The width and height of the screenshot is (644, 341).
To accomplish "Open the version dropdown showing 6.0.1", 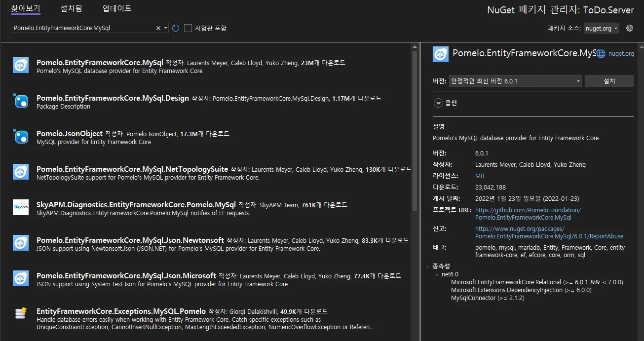I will [x=515, y=81].
